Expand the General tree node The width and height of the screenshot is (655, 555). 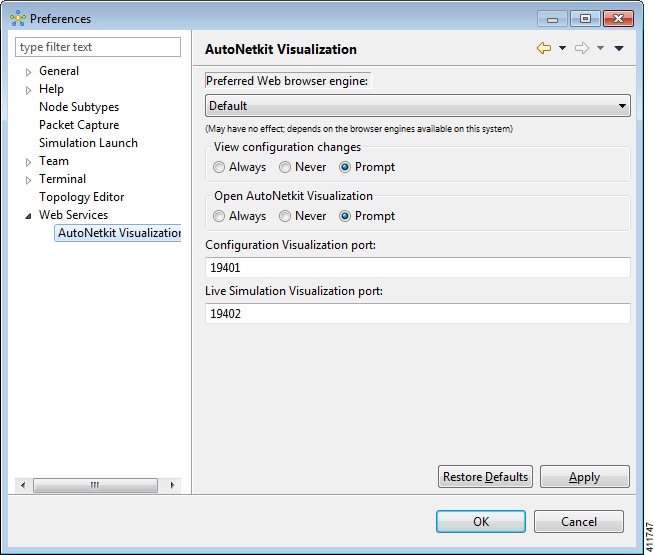point(29,72)
